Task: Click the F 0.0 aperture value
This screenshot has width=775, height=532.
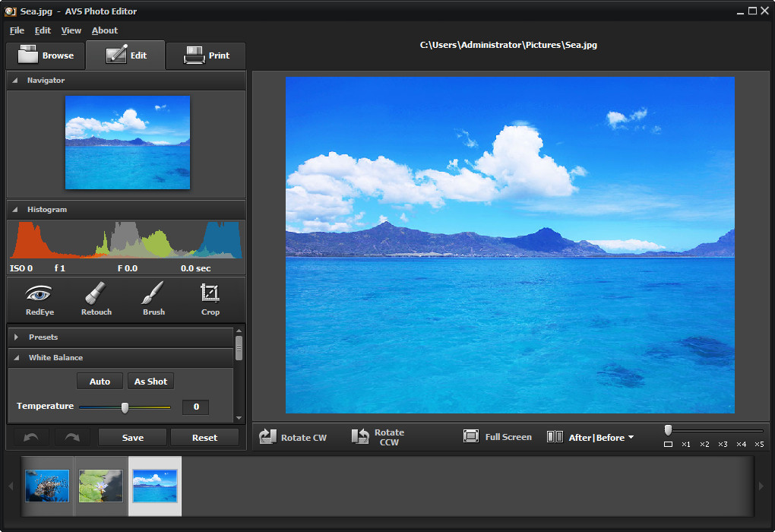Action: pyautogui.click(x=128, y=268)
